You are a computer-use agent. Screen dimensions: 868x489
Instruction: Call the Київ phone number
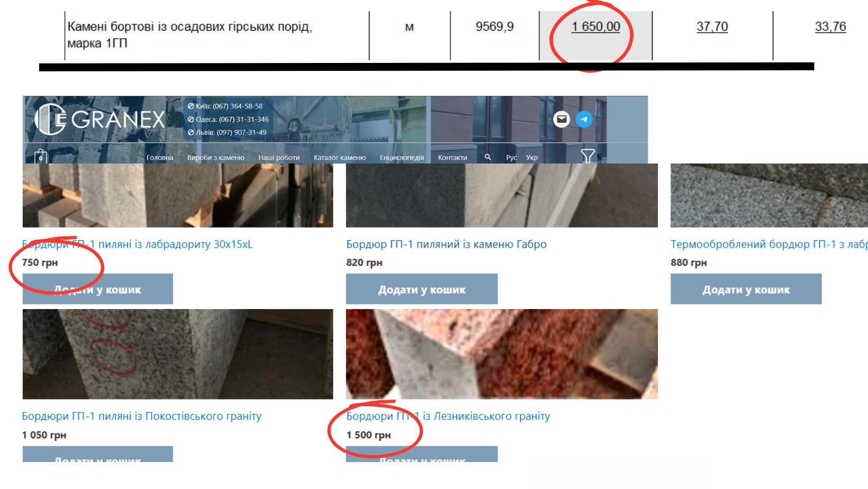point(229,106)
